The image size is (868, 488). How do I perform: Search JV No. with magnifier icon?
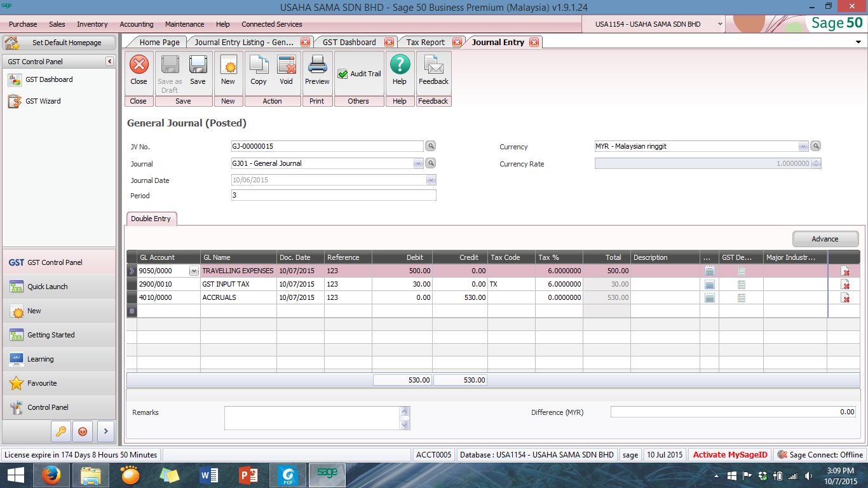tap(431, 146)
